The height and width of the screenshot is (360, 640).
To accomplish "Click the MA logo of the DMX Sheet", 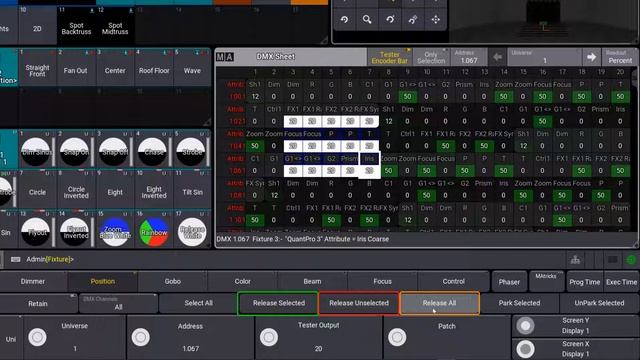I will click(225, 57).
